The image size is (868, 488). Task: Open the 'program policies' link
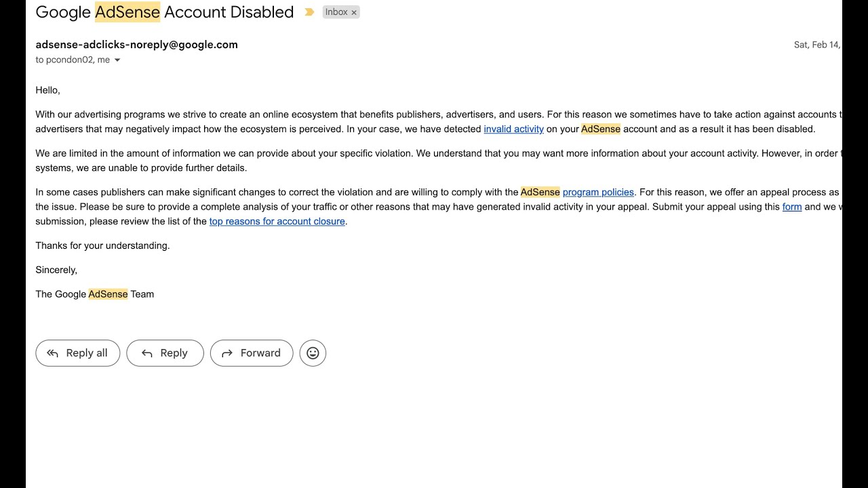(598, 192)
